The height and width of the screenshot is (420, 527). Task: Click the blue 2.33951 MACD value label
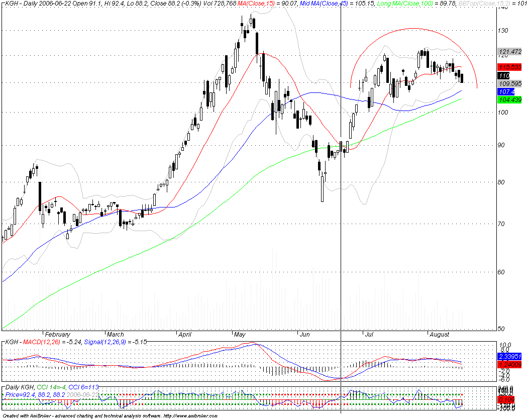click(509, 357)
